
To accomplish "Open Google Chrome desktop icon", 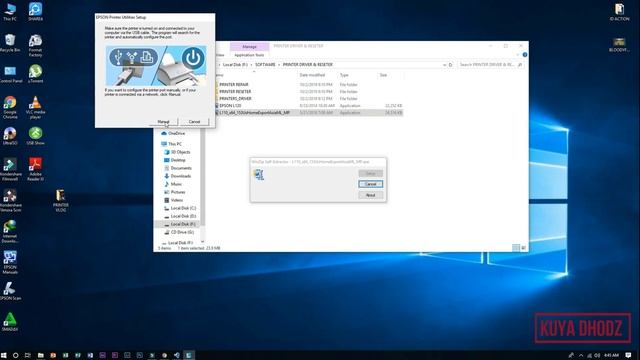I will click(x=10, y=107).
